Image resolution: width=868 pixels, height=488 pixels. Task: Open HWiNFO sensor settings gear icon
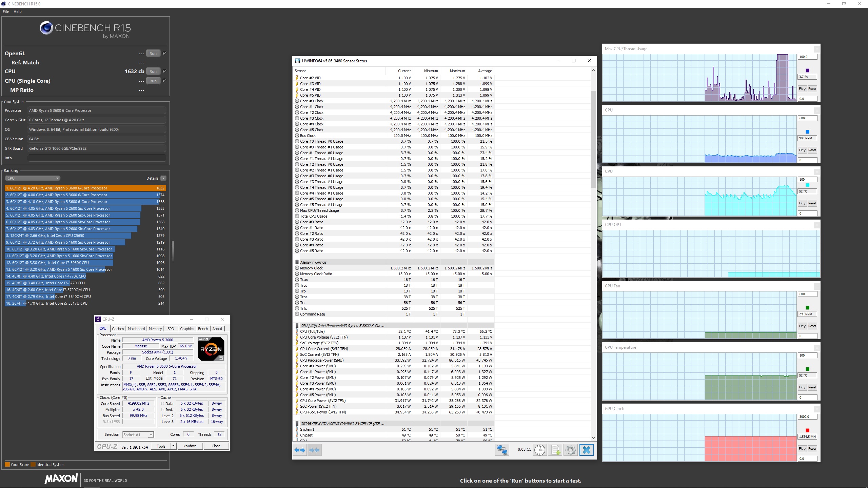point(570,450)
